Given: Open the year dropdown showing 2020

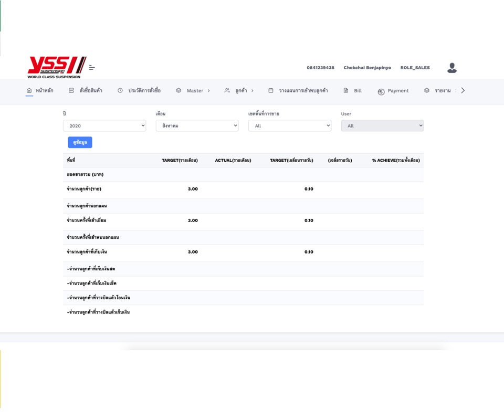Looking at the screenshot, I should (x=104, y=125).
